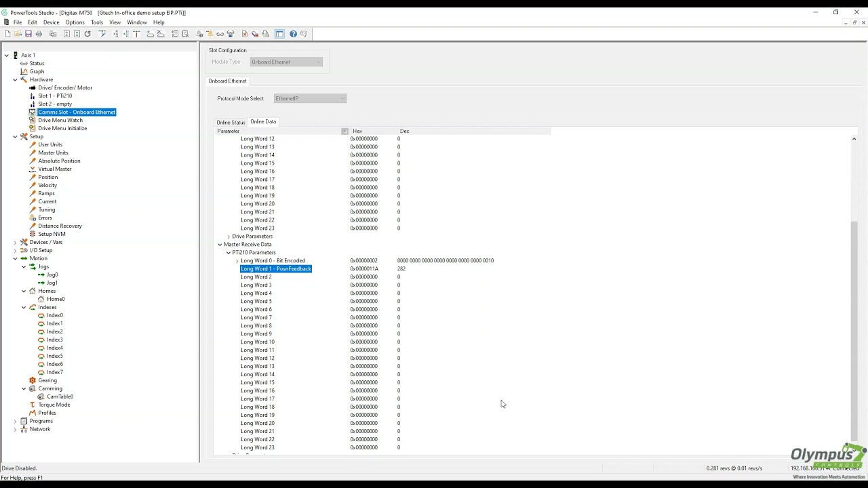This screenshot has height=488, width=868.
Task: Select the Onboard Ethernet tab
Action: click(227, 81)
